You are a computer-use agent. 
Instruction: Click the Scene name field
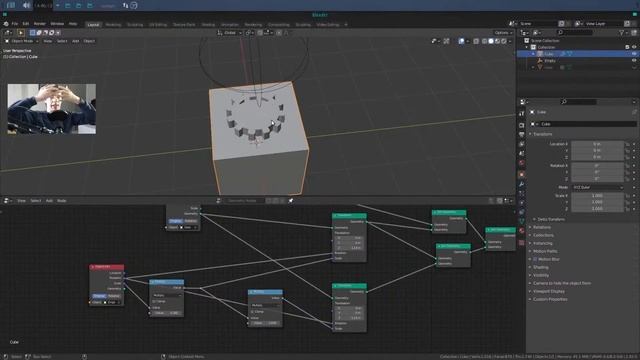click(x=538, y=24)
